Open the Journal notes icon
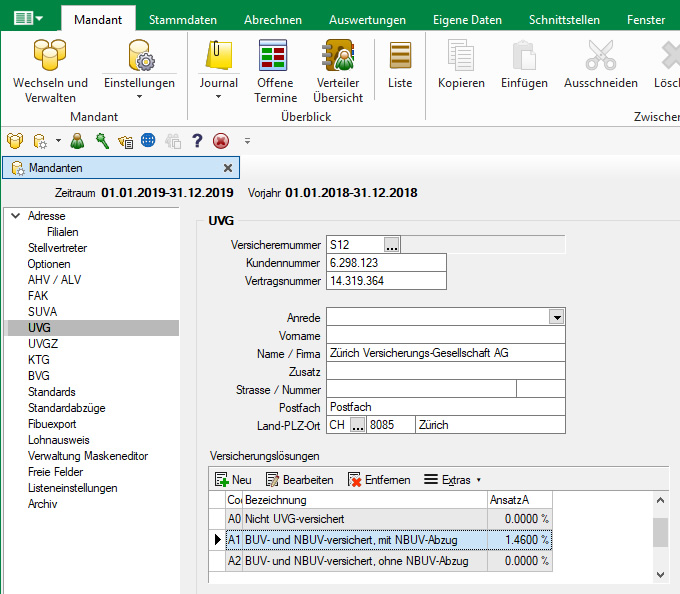 click(218, 57)
